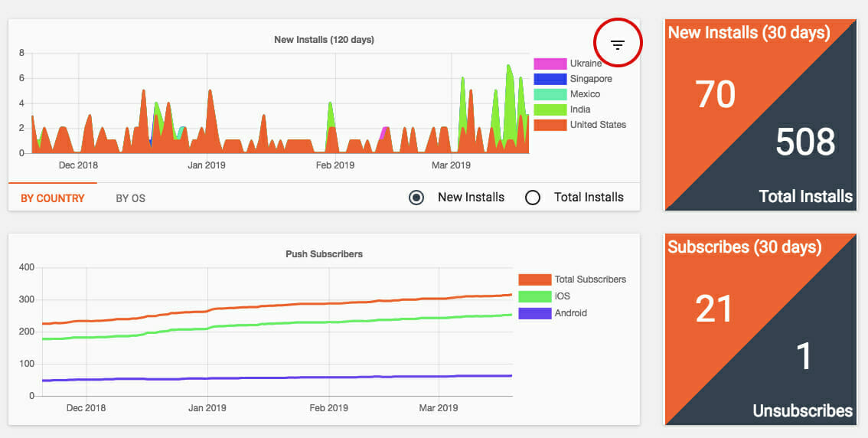
Task: Click 'Feb 2019' axis label on Push Subscribers chart
Action: pyautogui.click(x=329, y=408)
